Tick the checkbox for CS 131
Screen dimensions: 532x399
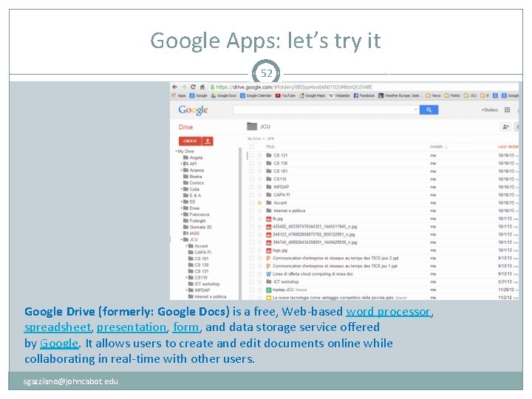click(x=251, y=155)
